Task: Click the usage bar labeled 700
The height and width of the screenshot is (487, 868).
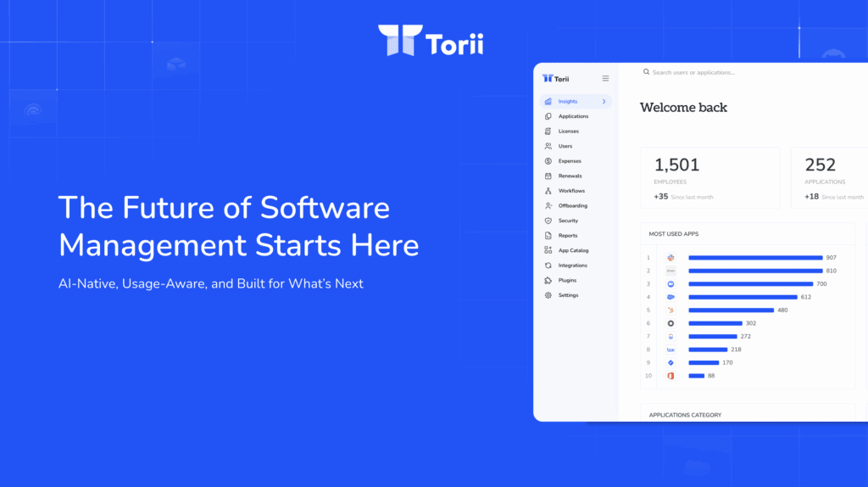Action: [751, 284]
